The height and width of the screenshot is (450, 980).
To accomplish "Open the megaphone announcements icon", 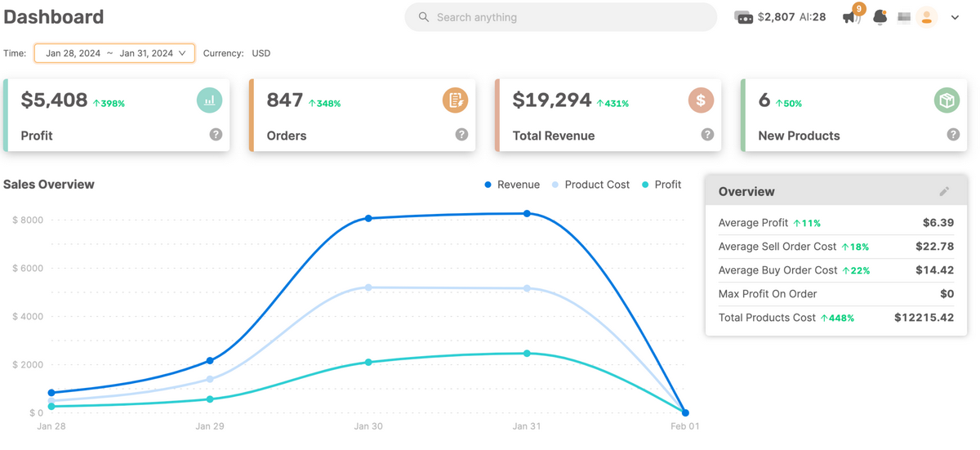I will [x=850, y=17].
